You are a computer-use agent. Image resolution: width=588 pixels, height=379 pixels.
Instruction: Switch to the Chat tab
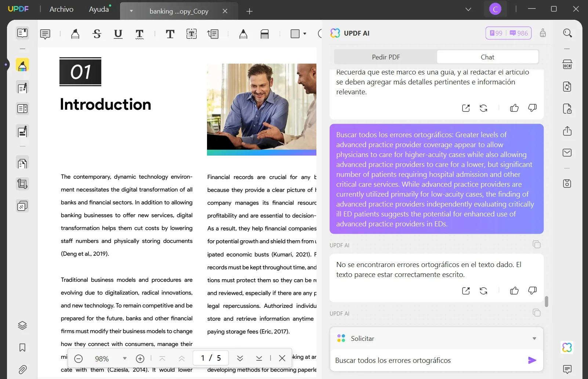pyautogui.click(x=487, y=57)
